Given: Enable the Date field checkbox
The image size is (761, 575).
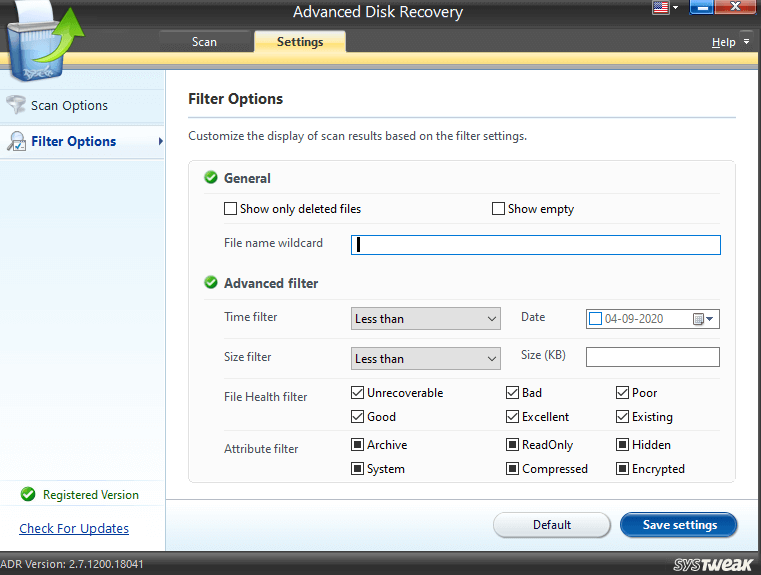Looking at the screenshot, I should (x=595, y=319).
